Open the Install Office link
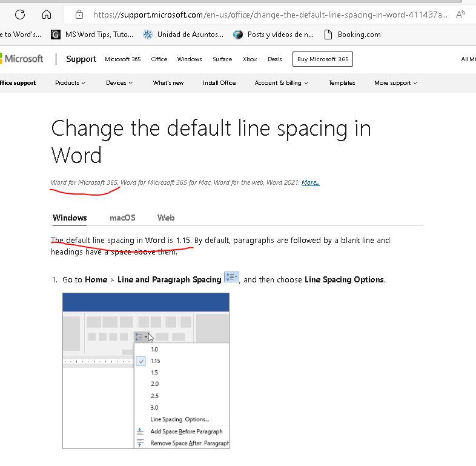 click(219, 83)
